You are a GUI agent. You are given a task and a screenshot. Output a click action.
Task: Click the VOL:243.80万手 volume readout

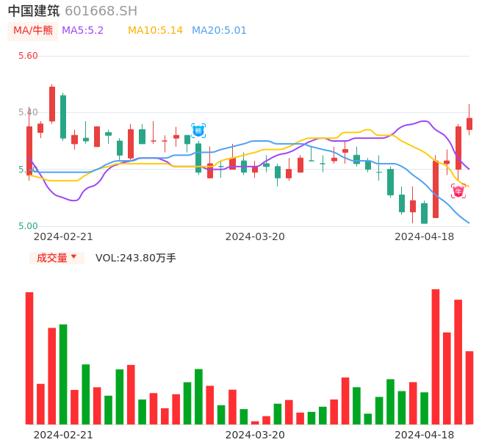click(x=136, y=258)
